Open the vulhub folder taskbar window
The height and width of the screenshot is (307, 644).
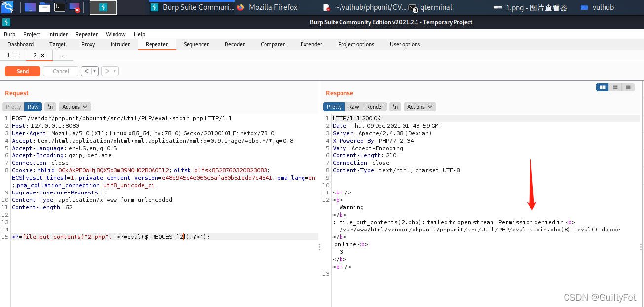[x=598, y=7]
